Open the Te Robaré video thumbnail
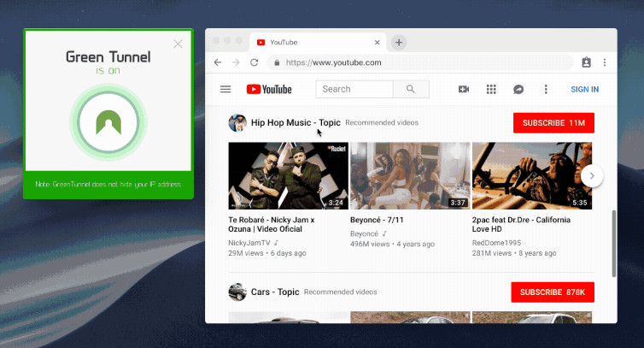Viewport: 644px width, 348px height. (289, 175)
